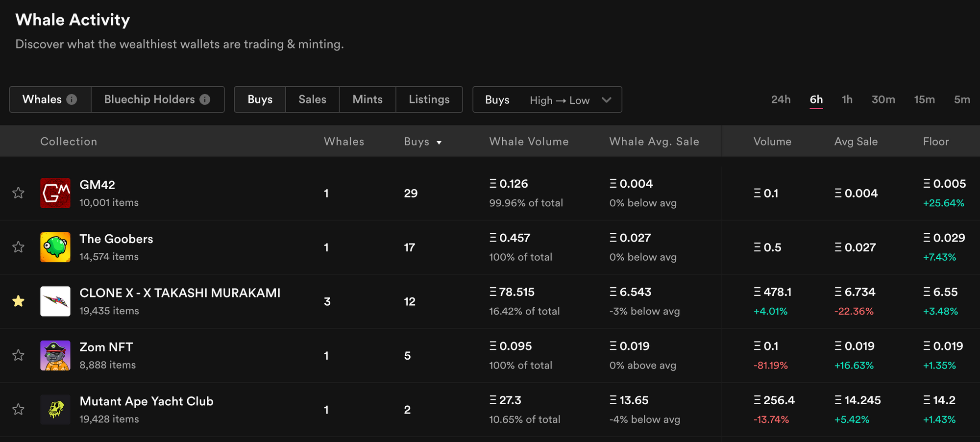
Task: Sort by Whale Volume column header
Action: (529, 142)
